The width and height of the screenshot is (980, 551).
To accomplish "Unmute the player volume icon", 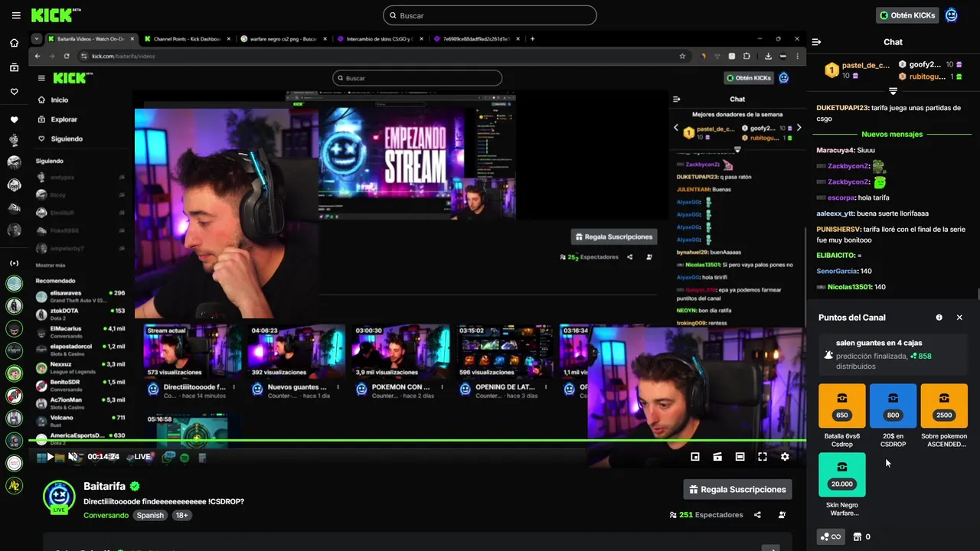I will tap(73, 457).
